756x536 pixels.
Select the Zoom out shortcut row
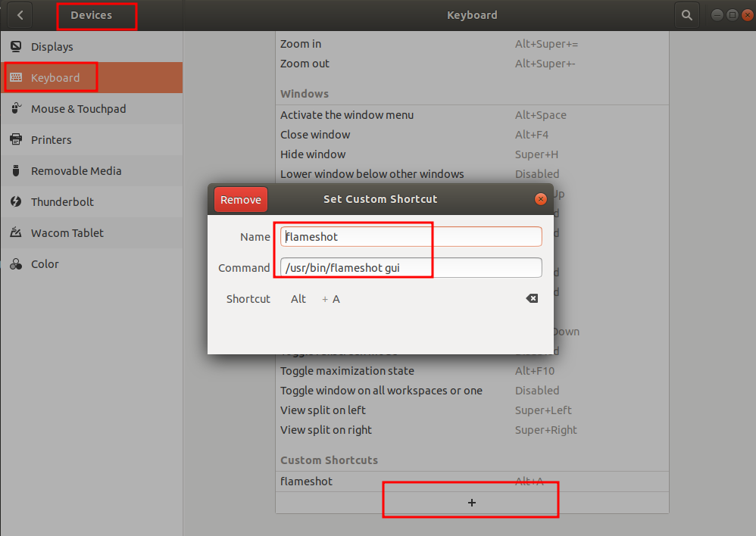[x=472, y=64]
